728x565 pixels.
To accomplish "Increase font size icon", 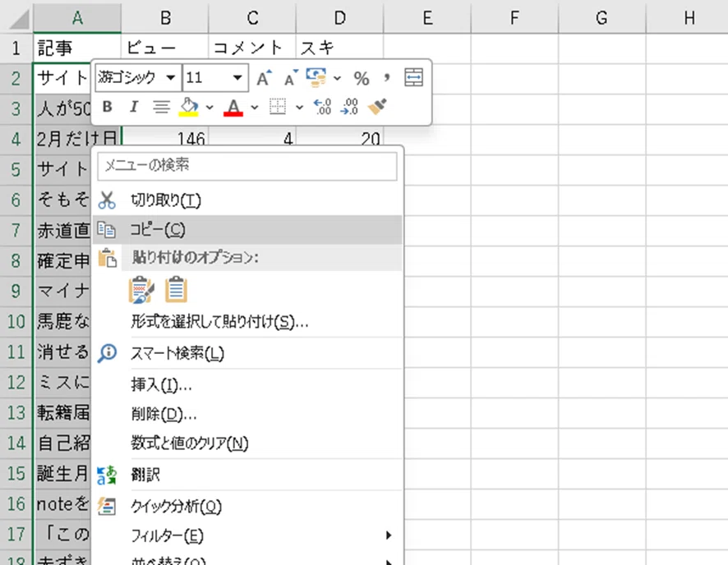I will coord(265,77).
